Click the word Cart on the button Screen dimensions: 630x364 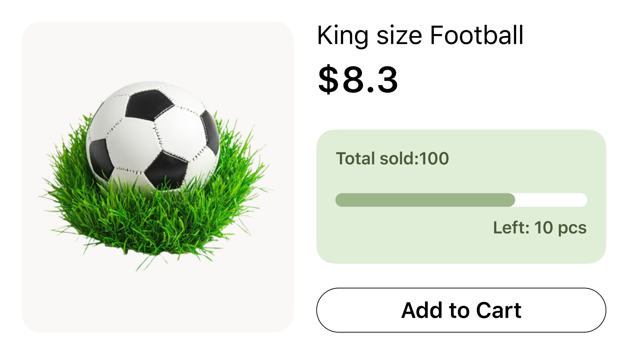point(499,310)
